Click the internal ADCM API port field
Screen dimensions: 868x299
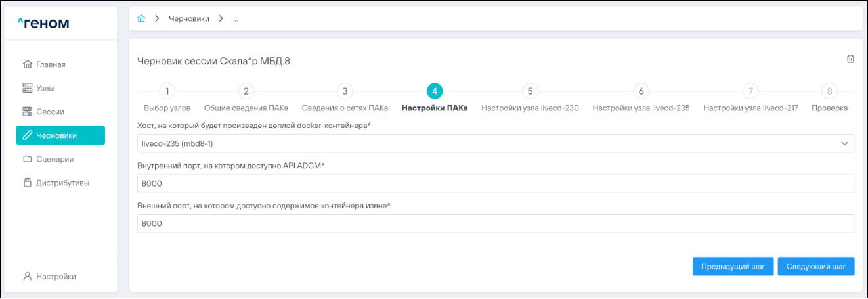click(496, 183)
